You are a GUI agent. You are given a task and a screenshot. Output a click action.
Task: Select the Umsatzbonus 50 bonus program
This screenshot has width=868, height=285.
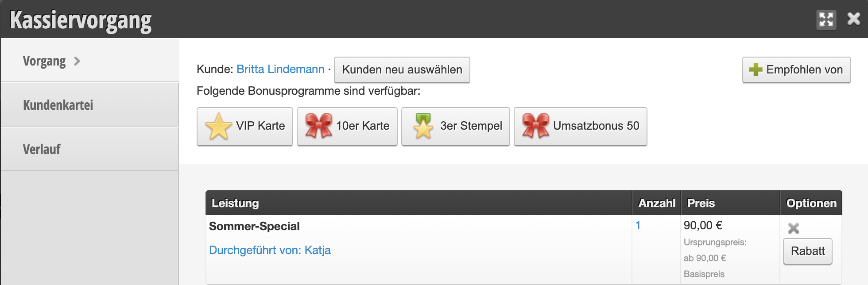click(580, 127)
